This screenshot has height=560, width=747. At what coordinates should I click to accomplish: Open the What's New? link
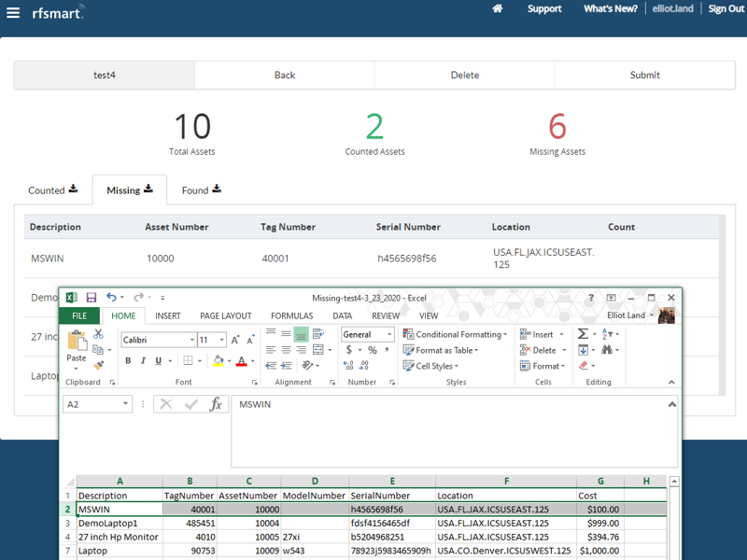[611, 8]
